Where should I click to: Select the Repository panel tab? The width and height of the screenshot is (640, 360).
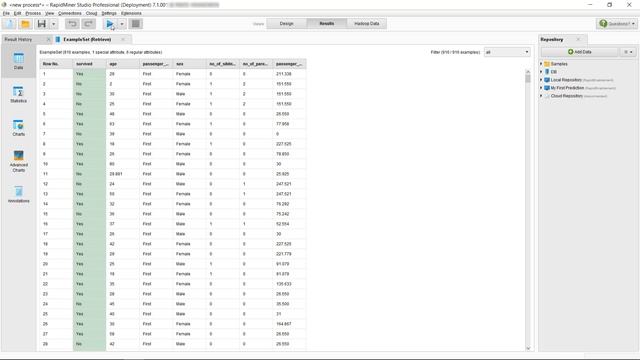click(552, 40)
